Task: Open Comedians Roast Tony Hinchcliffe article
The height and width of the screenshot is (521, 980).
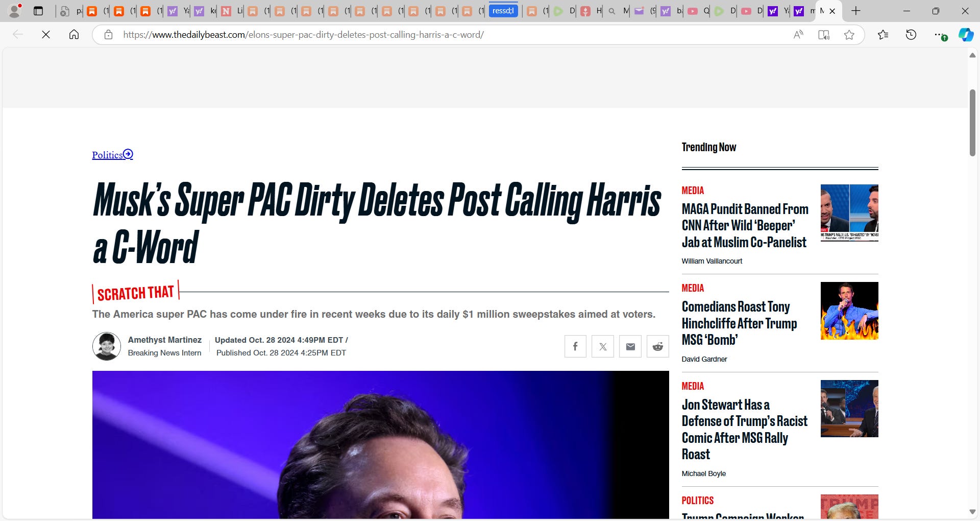Action: click(x=739, y=323)
